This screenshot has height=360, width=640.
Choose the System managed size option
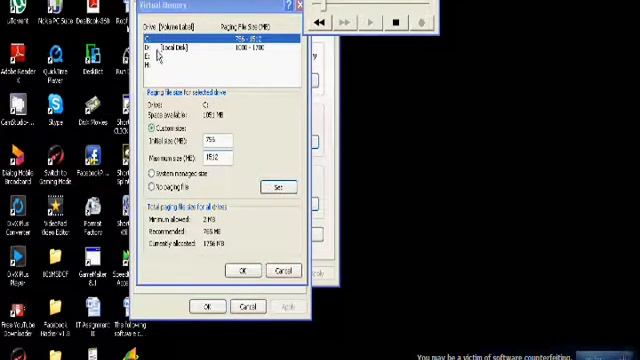(x=151, y=173)
